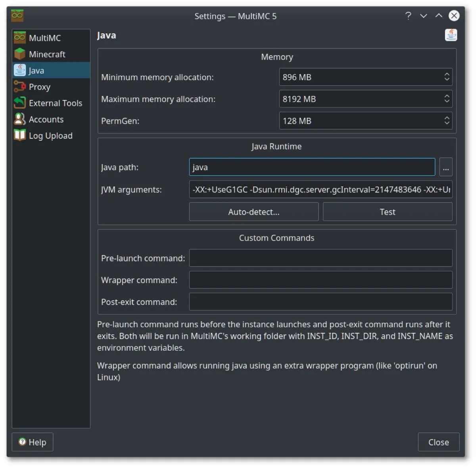Click the Wrapper command field
The width and height of the screenshot is (476, 468).
(321, 280)
